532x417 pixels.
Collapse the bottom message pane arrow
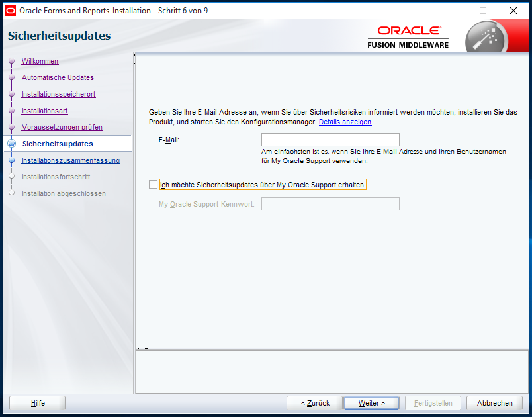pyautogui.click(x=146, y=348)
